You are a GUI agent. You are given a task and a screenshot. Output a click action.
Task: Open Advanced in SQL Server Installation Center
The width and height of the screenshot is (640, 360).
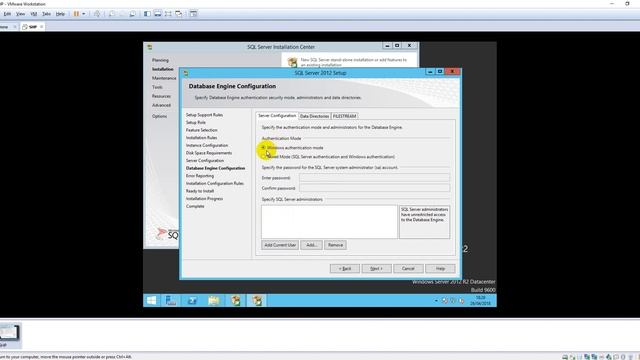click(x=161, y=105)
